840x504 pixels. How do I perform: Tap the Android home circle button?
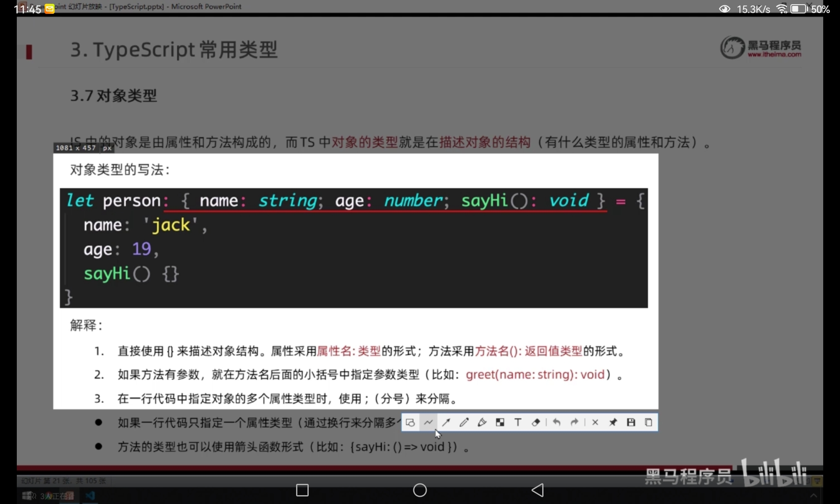pos(420,490)
